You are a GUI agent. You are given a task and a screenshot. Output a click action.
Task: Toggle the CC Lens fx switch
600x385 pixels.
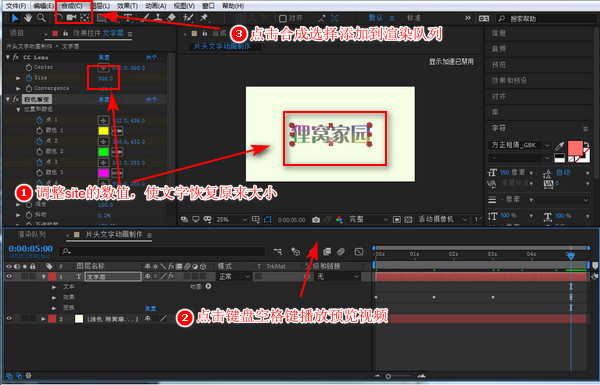[16, 57]
